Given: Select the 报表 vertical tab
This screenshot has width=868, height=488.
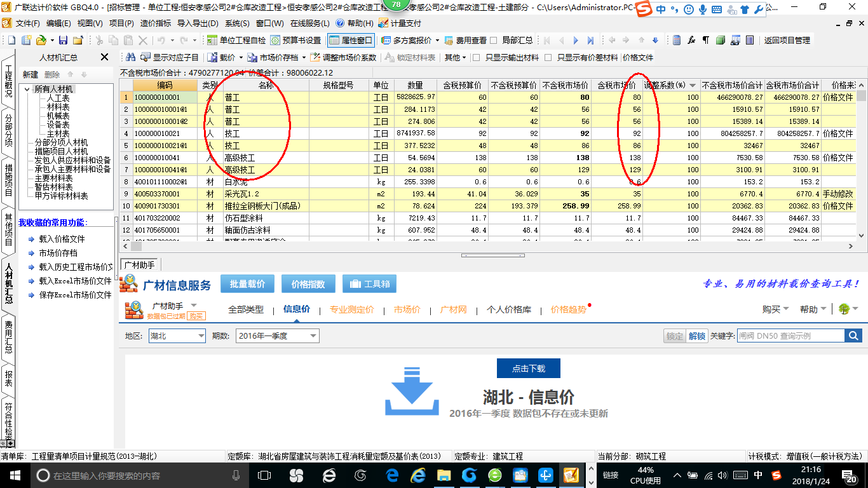Looking at the screenshot, I should coord(9,379).
